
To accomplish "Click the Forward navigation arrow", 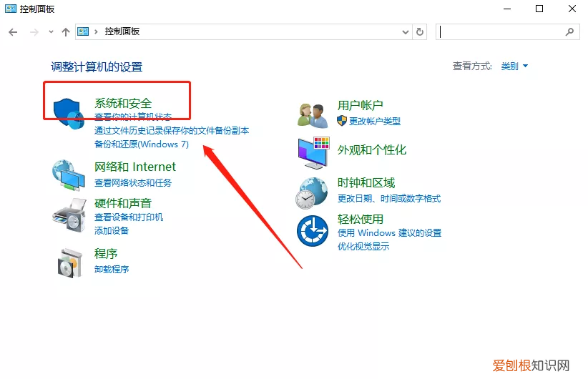I will 34,32.
